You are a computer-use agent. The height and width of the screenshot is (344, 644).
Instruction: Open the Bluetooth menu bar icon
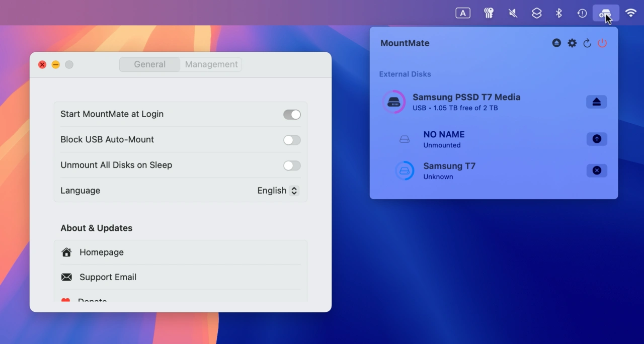pos(559,13)
